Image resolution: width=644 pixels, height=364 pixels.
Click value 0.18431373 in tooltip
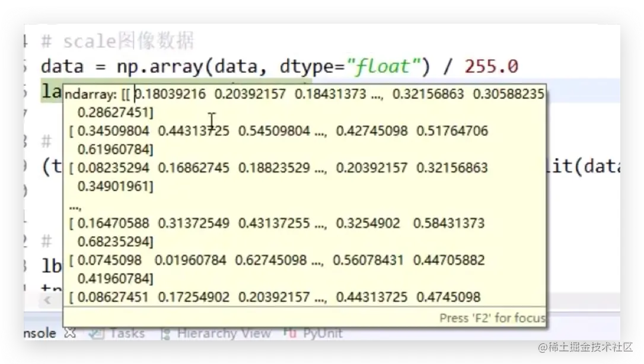pyautogui.click(x=330, y=94)
